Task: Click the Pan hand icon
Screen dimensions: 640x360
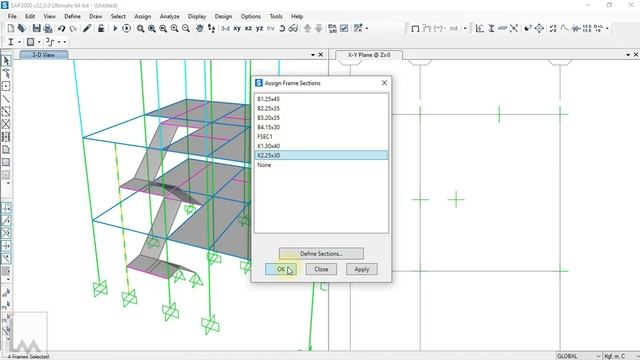Action: pyautogui.click(x=200, y=28)
